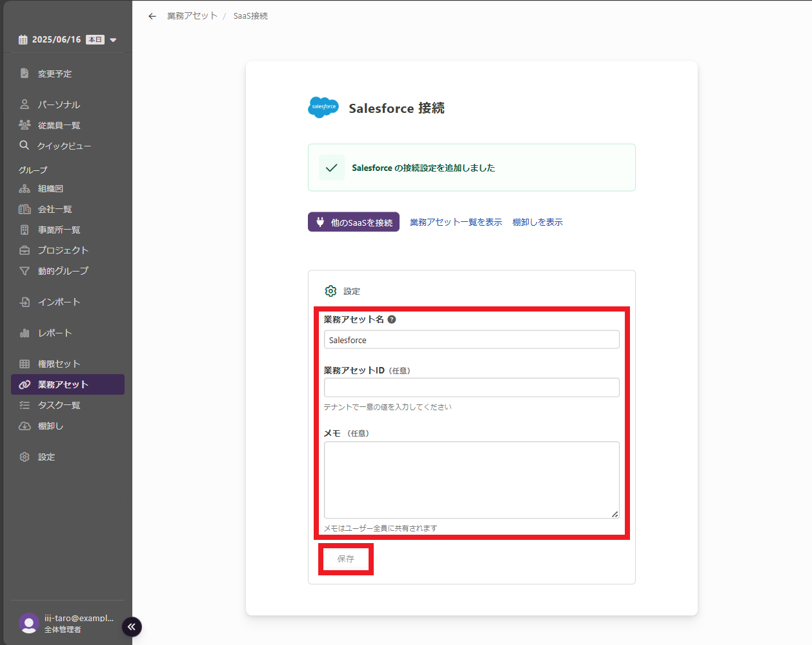Open 組織図 in the sidebar
Image resolution: width=812 pixels, height=645 pixels.
(50, 189)
